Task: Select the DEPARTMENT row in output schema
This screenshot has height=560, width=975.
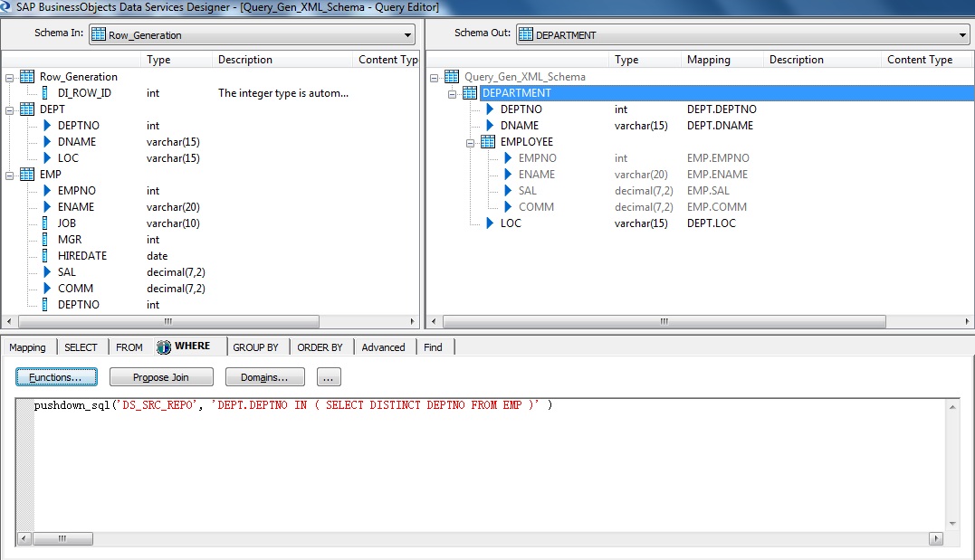Action: click(x=726, y=93)
